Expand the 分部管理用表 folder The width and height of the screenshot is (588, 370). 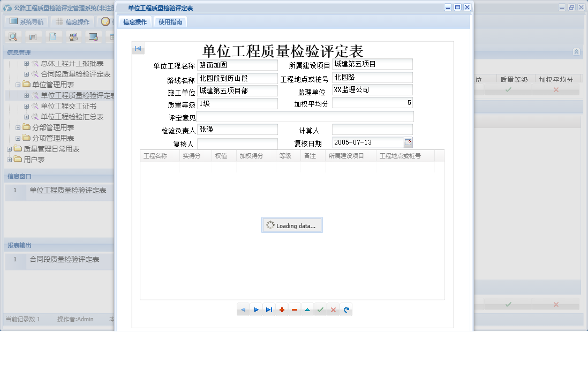(18, 127)
